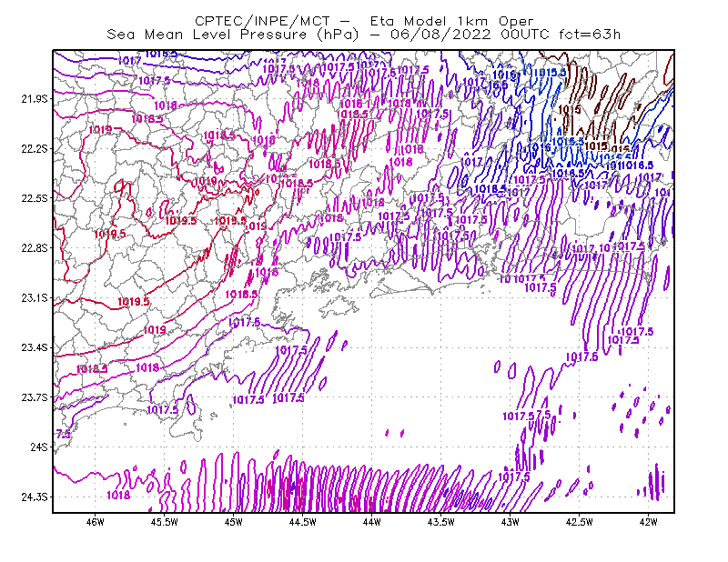The width and height of the screenshot is (728, 562).
Task: Click the 'Sea Mean Level Pressure (hPa)' subtitle
Action: [x=233, y=35]
